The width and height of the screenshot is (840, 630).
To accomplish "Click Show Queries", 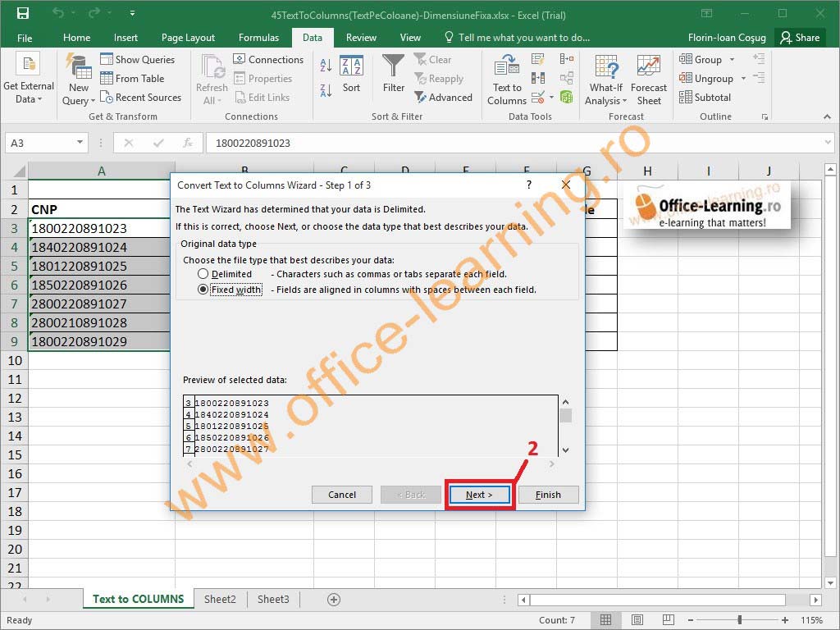I will 138,59.
